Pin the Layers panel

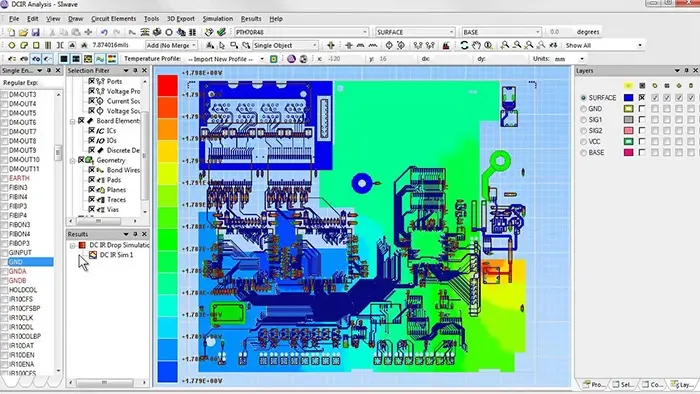(686, 71)
